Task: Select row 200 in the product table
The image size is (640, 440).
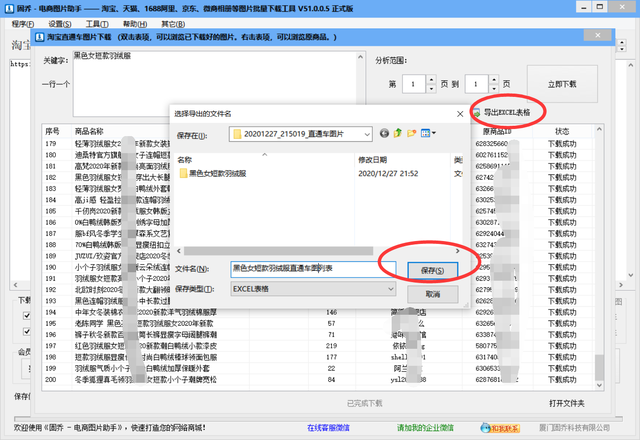Action: (x=318, y=380)
